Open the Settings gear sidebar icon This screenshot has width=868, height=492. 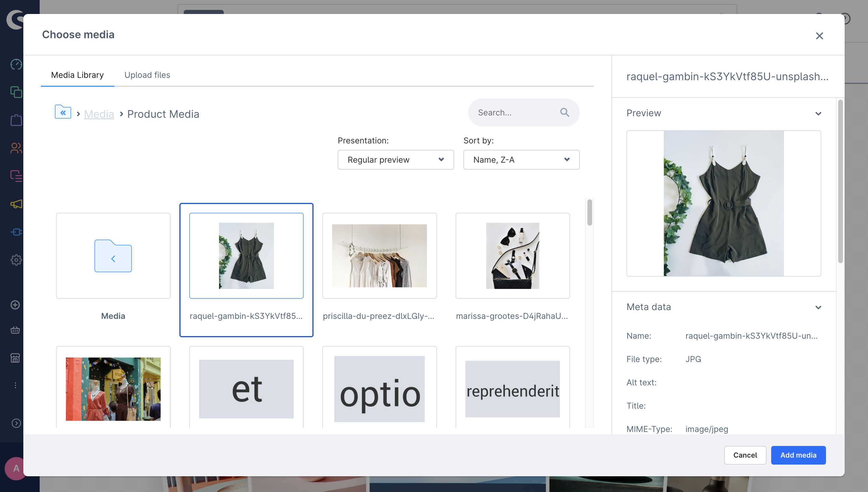pyautogui.click(x=16, y=260)
